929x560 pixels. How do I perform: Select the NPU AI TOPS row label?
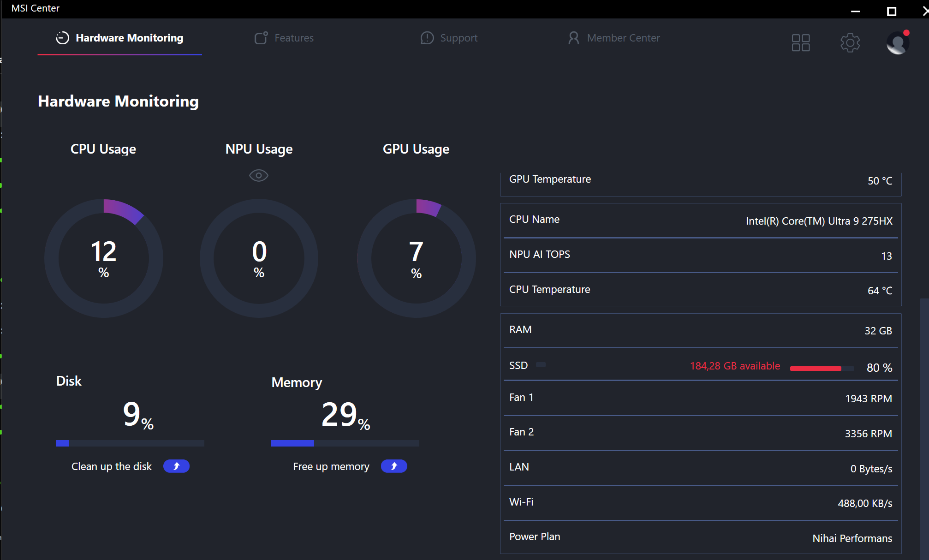point(540,254)
